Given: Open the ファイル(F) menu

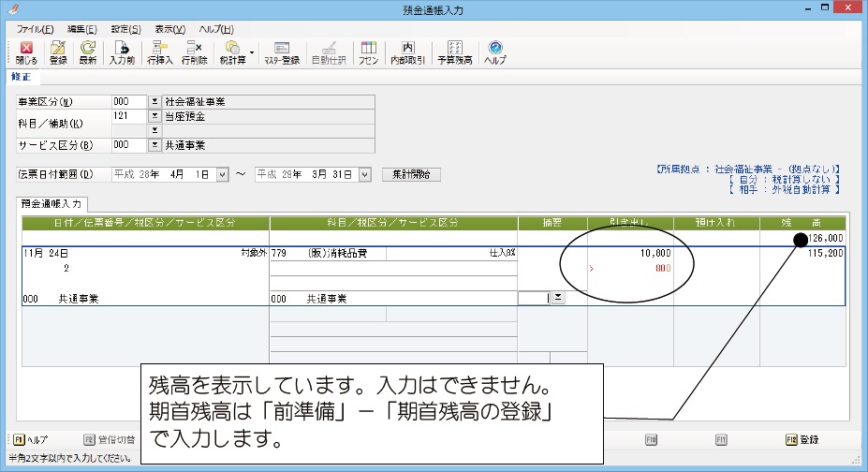Looking at the screenshot, I should (x=35, y=29).
